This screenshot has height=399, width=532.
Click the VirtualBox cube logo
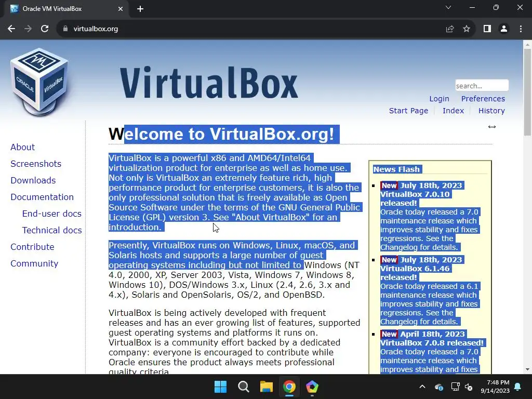point(39,82)
